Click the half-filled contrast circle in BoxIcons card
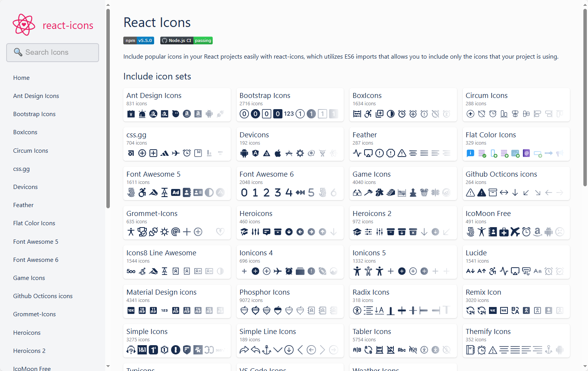Screen dimensions: 588x371 (391, 114)
